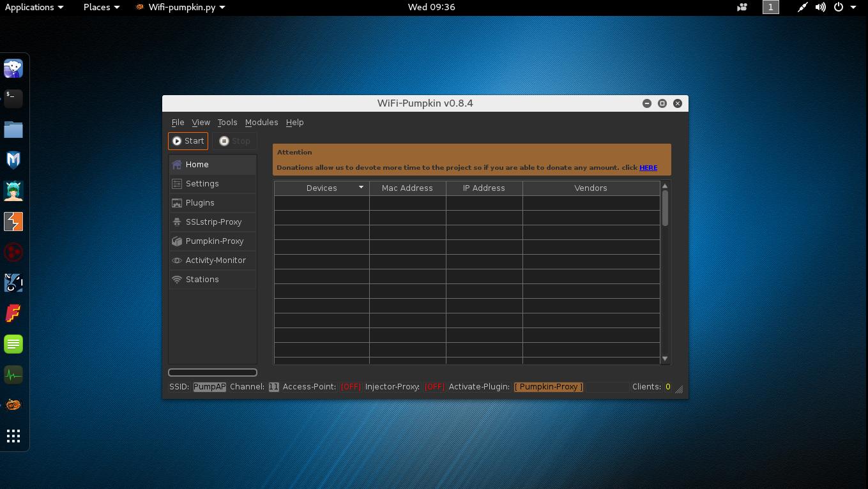
Task: Launch Burp Suite from the dock
Action: [13, 222]
